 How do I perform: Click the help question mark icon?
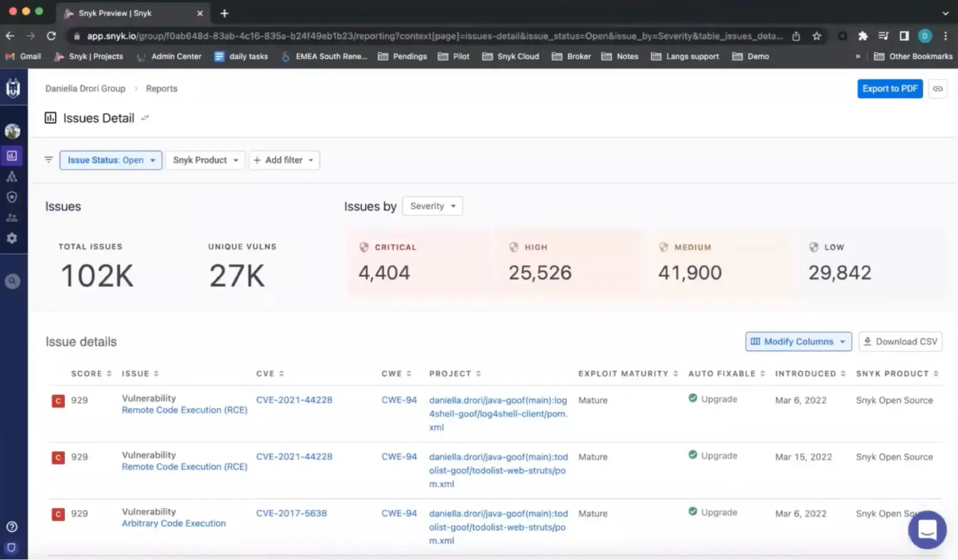click(x=12, y=527)
